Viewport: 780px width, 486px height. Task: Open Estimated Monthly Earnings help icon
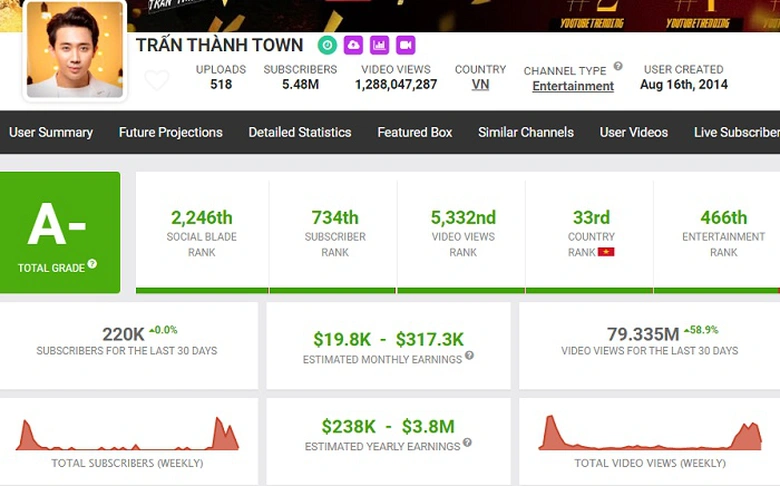[469, 355]
